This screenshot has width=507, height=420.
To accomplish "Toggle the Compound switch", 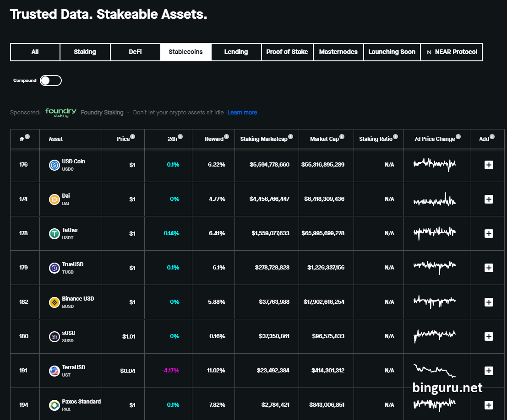I will click(x=51, y=81).
